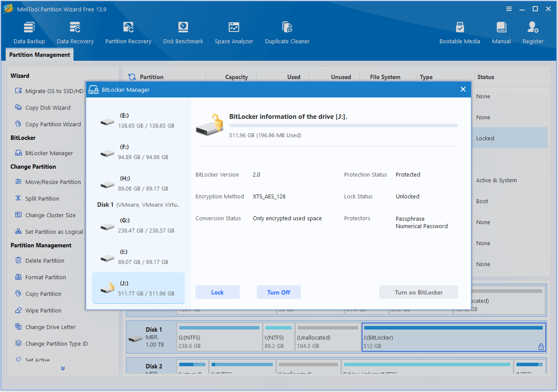Choose Move/Resize Partition
The height and width of the screenshot is (392, 558).
(x=48, y=182)
